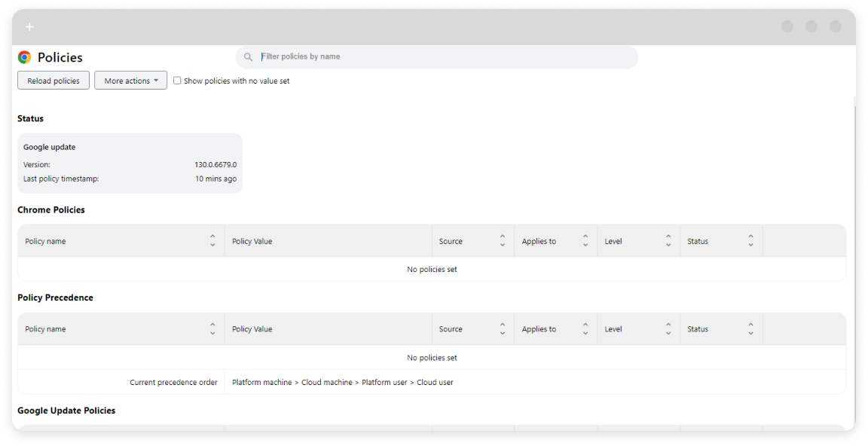Enable Show policies with no value set

(177, 81)
